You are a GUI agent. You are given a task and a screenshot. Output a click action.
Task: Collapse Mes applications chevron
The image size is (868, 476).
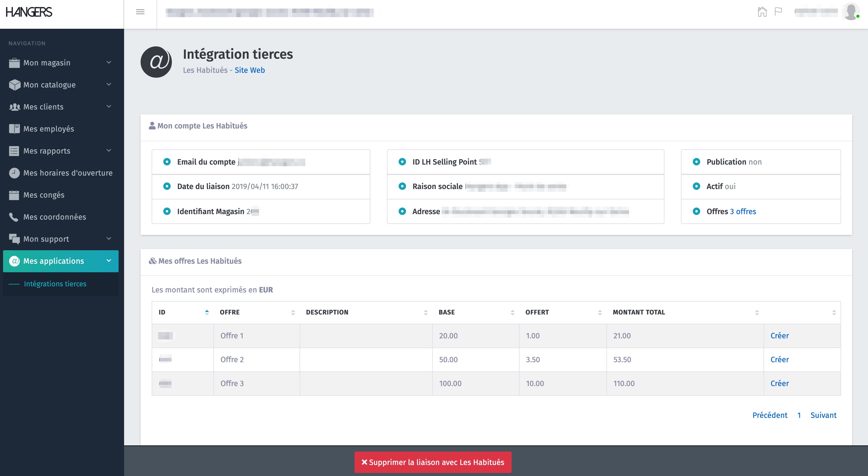click(109, 261)
